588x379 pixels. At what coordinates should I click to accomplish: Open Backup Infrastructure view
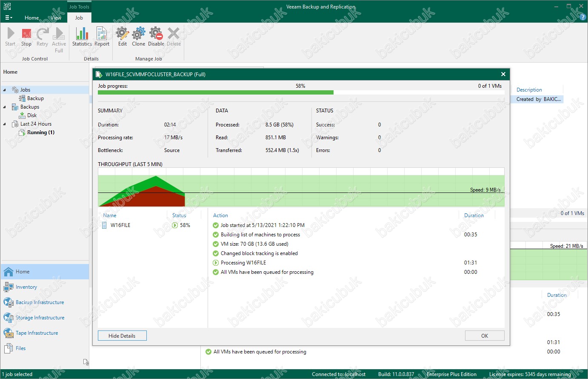tap(45, 302)
